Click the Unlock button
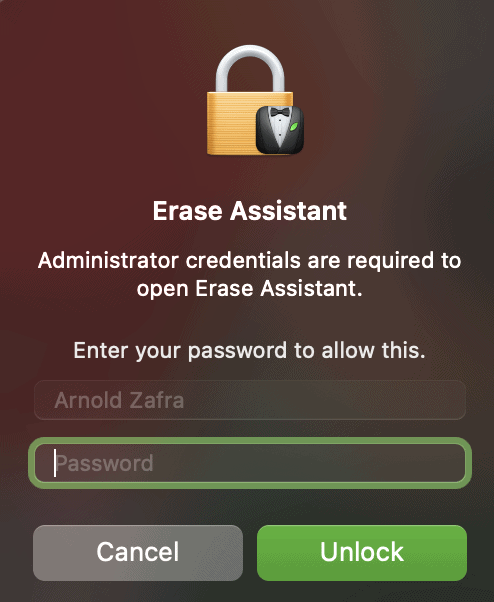The image size is (494, 602). (362, 552)
